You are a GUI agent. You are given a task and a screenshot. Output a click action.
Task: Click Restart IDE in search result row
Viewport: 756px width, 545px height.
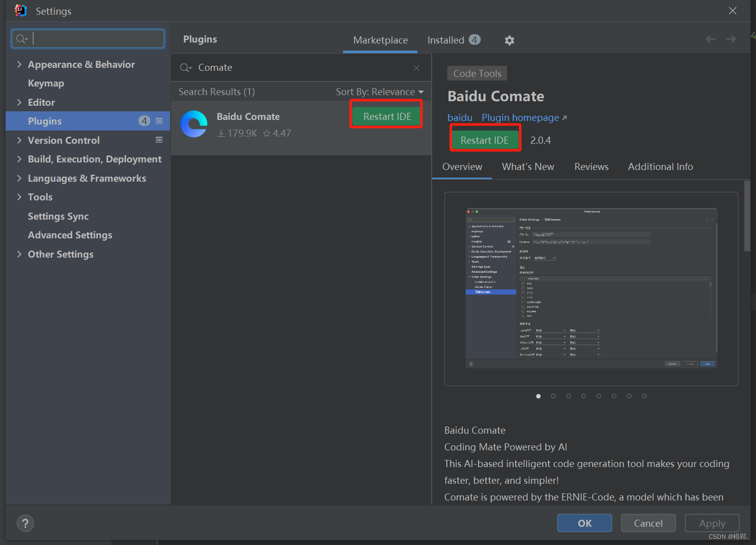click(387, 116)
